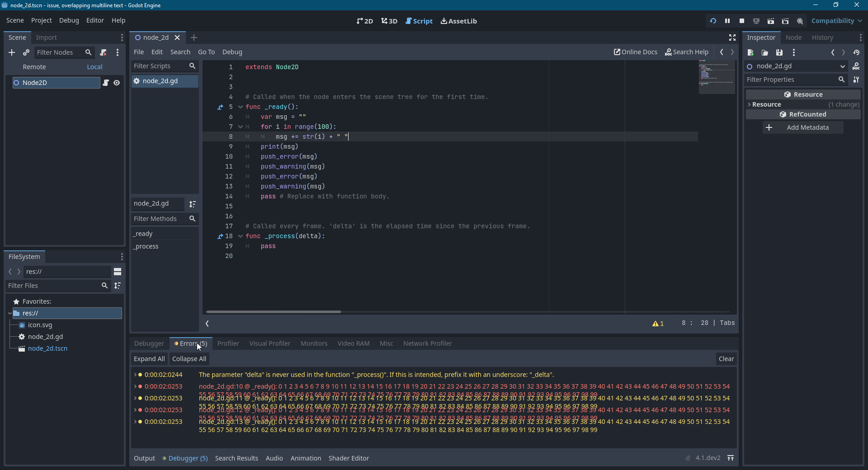Pause the running scene
This screenshot has width=868, height=470.
pos(727,21)
